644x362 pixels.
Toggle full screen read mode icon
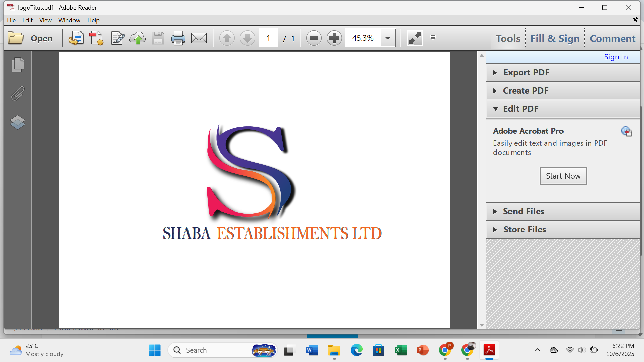click(415, 38)
